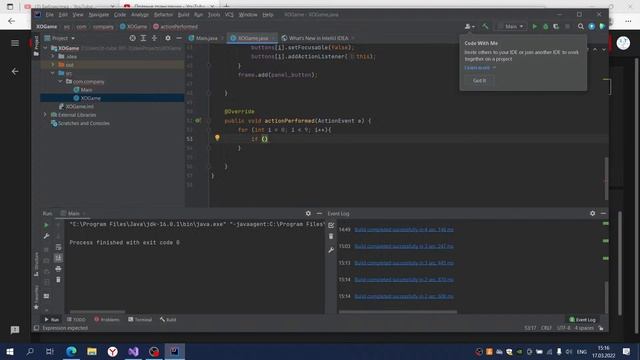Open the Run panel wrench settings

46,236
